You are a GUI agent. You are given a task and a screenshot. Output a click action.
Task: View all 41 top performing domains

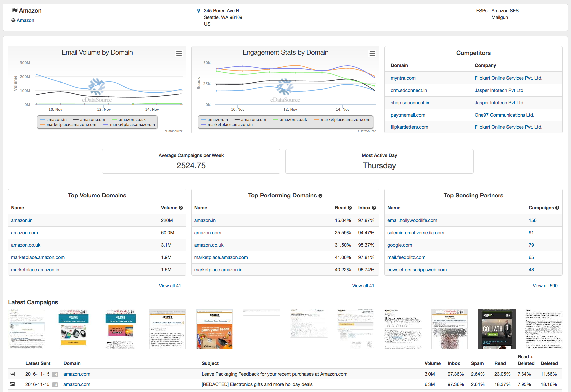[363, 286]
